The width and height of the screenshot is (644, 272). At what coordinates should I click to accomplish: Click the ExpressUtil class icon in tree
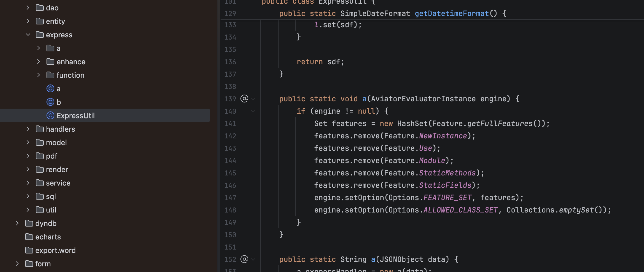(50, 115)
